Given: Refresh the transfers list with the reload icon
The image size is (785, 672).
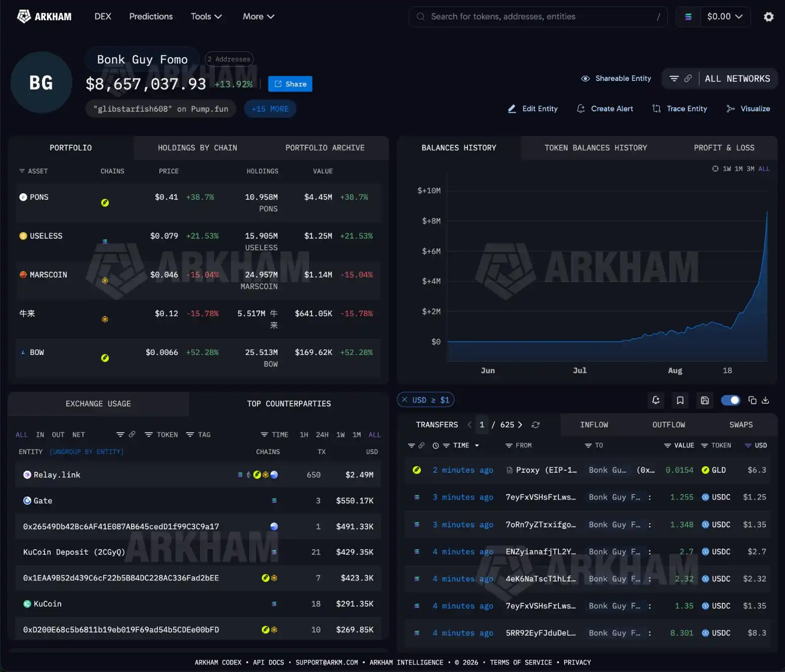Looking at the screenshot, I should (x=536, y=425).
